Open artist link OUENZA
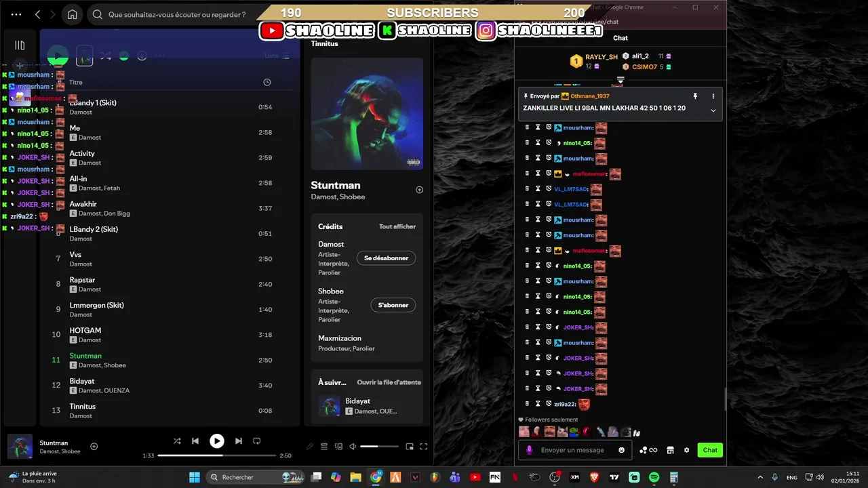 (117, 390)
